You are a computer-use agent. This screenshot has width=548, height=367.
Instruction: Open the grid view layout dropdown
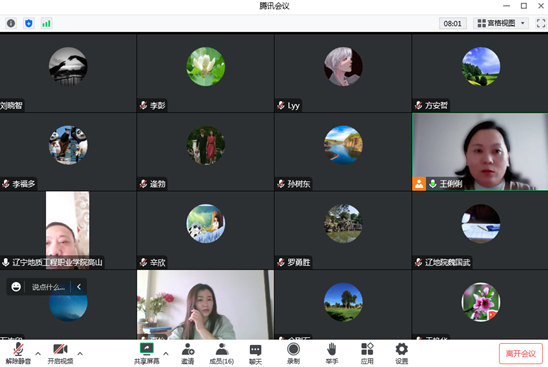[x=501, y=23]
